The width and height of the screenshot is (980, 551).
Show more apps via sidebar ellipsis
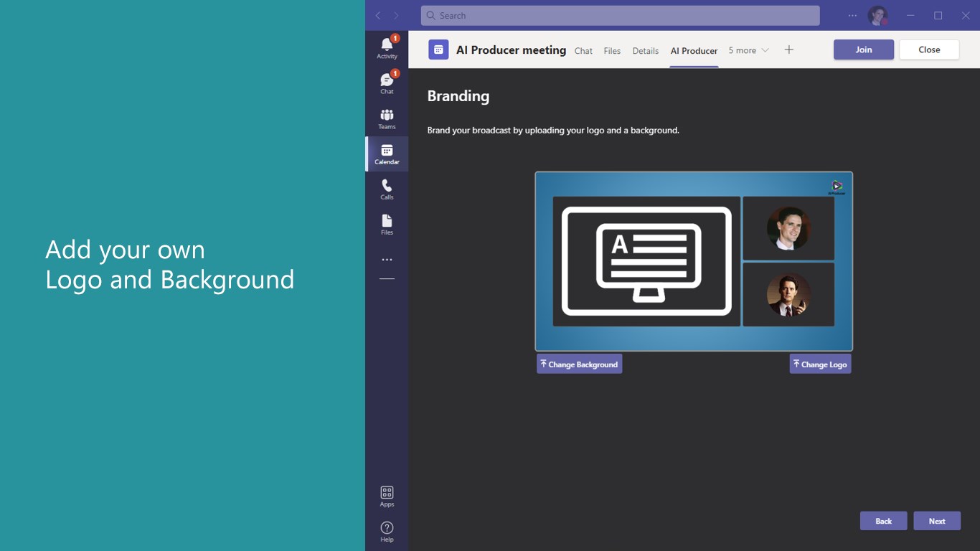[x=387, y=260]
